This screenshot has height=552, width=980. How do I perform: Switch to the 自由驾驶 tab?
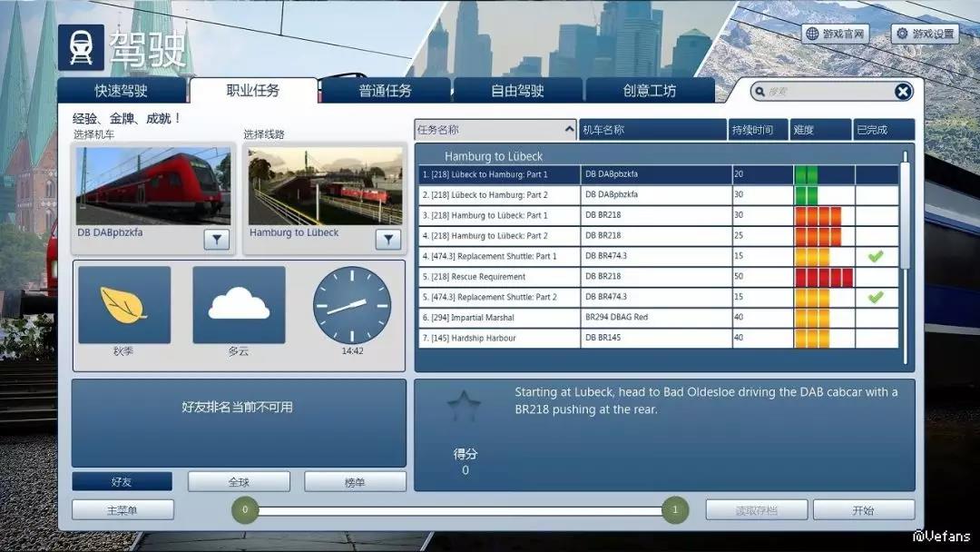tap(518, 91)
